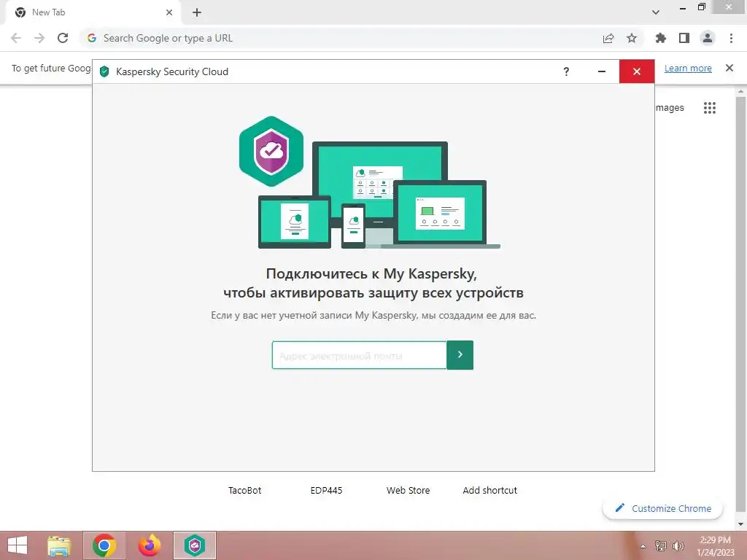This screenshot has width=747, height=560.
Task: Show hidden system tray icons
Action: (643, 546)
